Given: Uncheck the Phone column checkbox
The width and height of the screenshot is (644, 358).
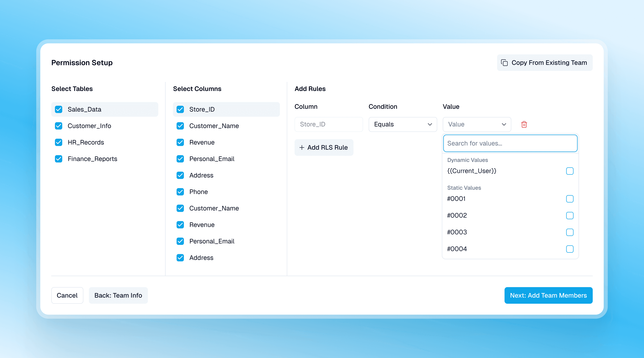Looking at the screenshot, I should point(180,192).
